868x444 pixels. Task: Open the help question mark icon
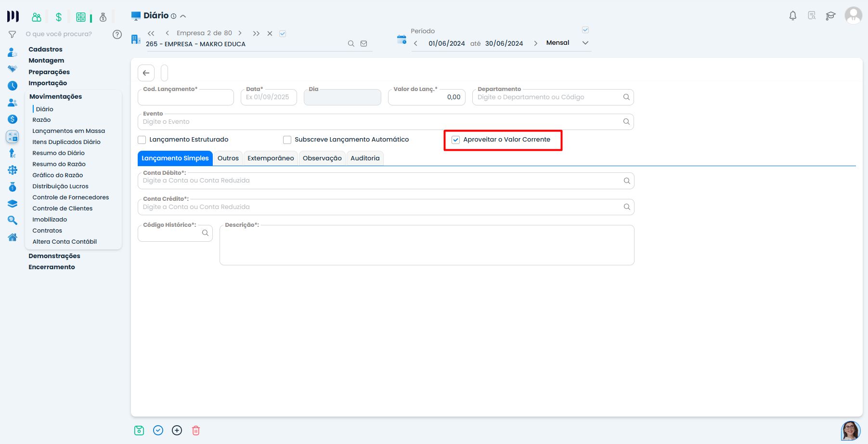[x=117, y=34]
